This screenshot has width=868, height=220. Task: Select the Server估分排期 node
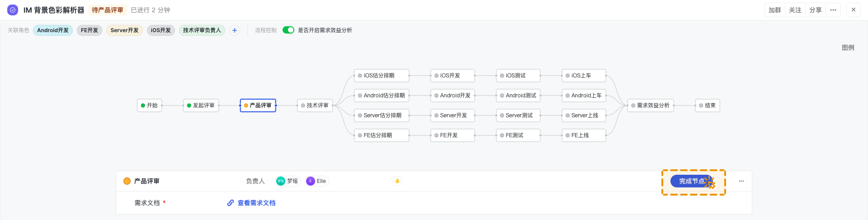pyautogui.click(x=382, y=115)
